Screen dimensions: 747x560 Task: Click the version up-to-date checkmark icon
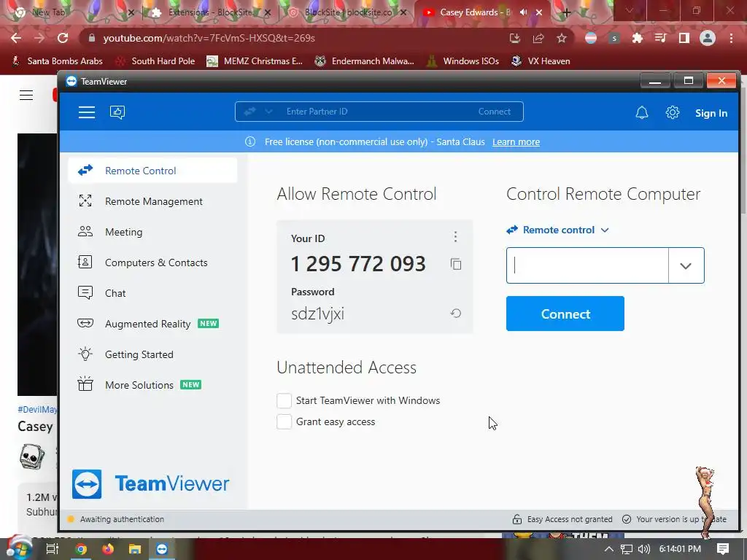[x=627, y=519]
